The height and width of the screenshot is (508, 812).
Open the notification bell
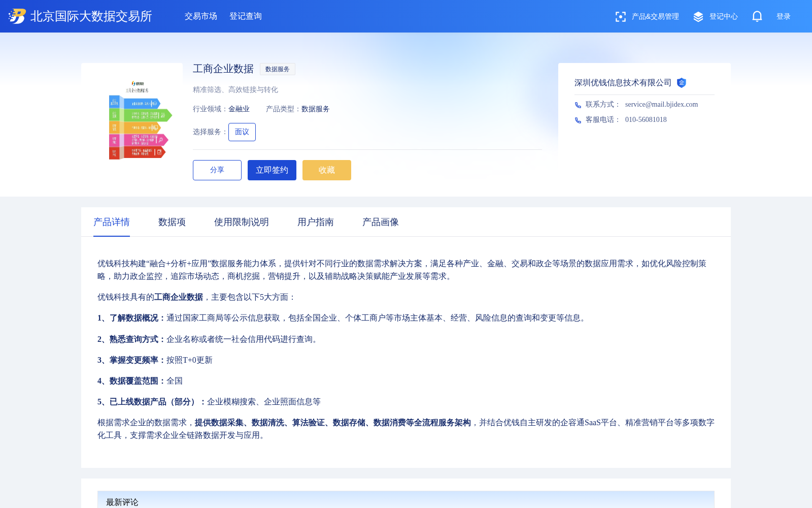[x=757, y=16]
